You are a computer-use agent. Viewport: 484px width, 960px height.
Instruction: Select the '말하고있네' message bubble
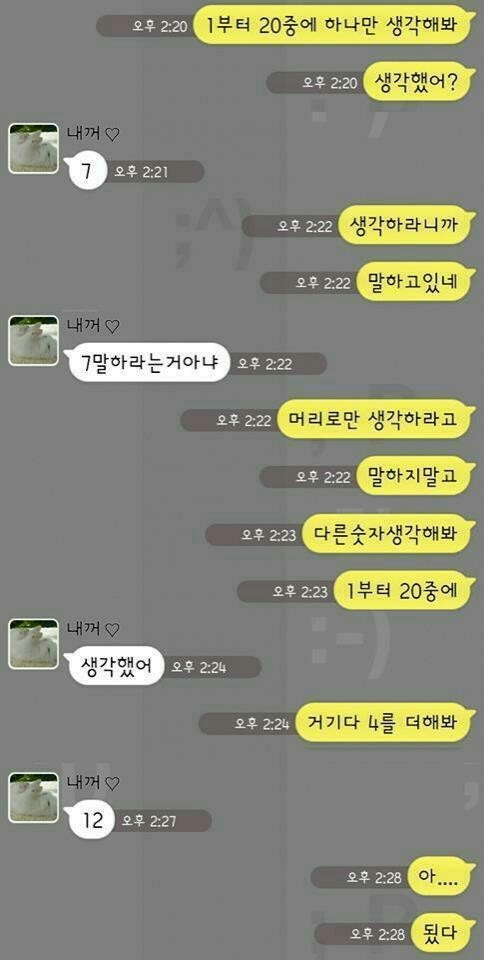click(415, 282)
